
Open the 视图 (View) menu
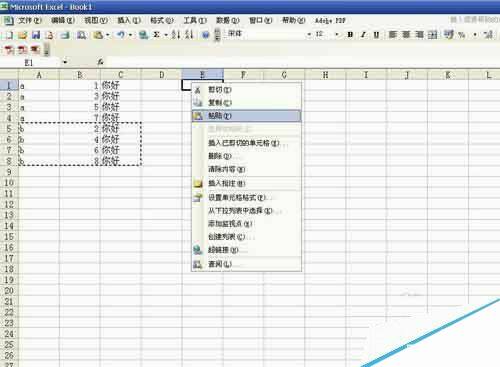coord(96,21)
